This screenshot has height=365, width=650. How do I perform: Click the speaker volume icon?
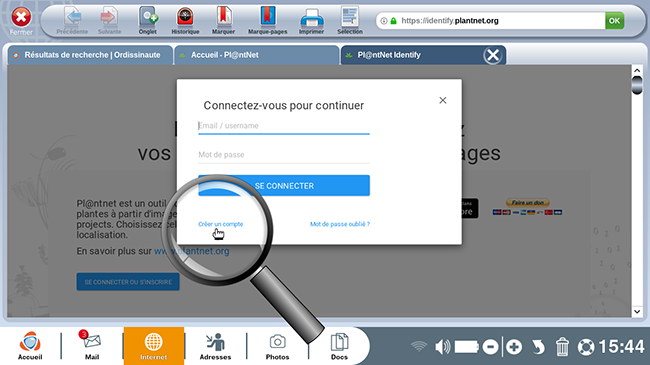[443, 346]
